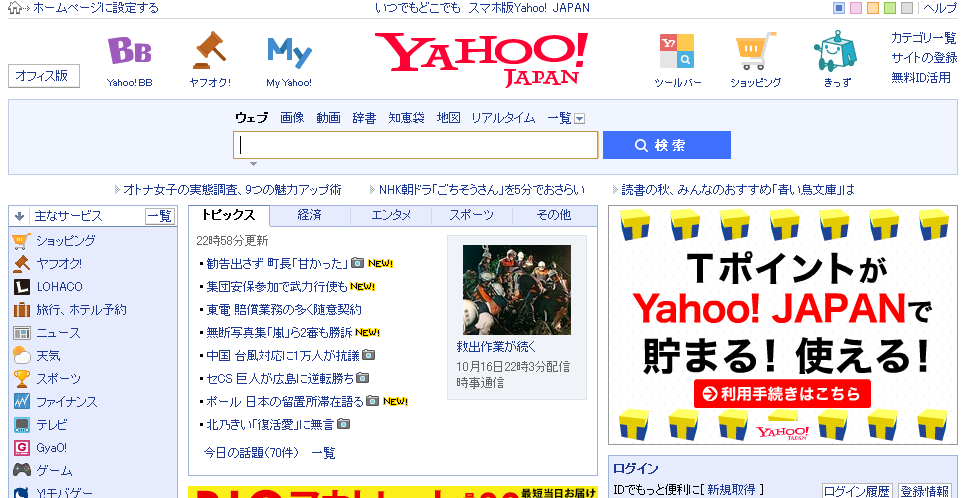Click the ファイナンス chart icon
This screenshot has width=964, height=498.
click(x=22, y=402)
